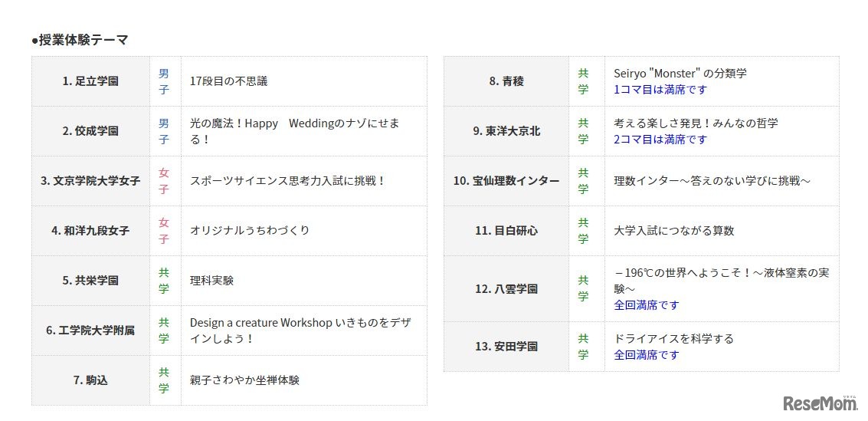Select the 7. 駒込 school cell
This screenshot has width=868, height=421.
coord(90,380)
